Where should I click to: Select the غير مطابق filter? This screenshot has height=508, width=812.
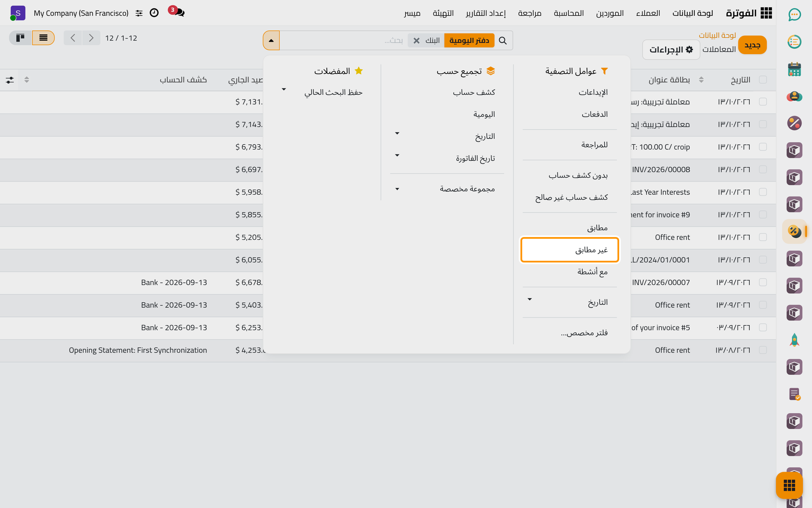(x=570, y=250)
